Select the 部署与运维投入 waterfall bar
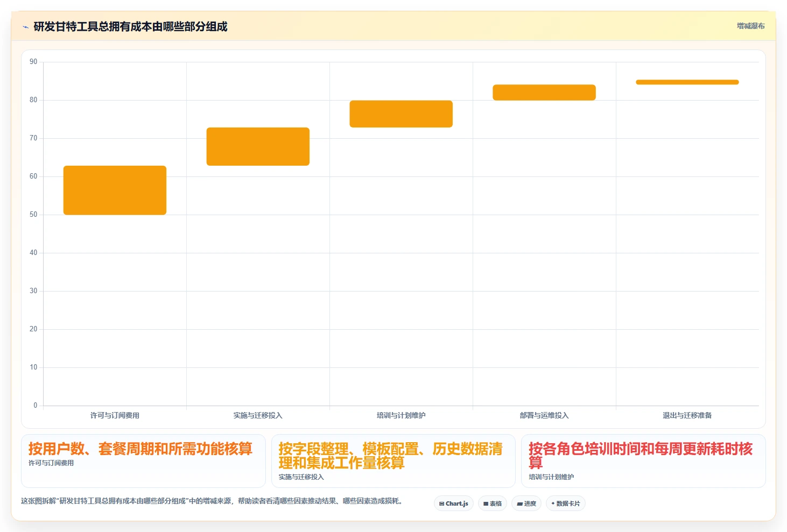Screen dimensions: 787x532 tap(544, 93)
